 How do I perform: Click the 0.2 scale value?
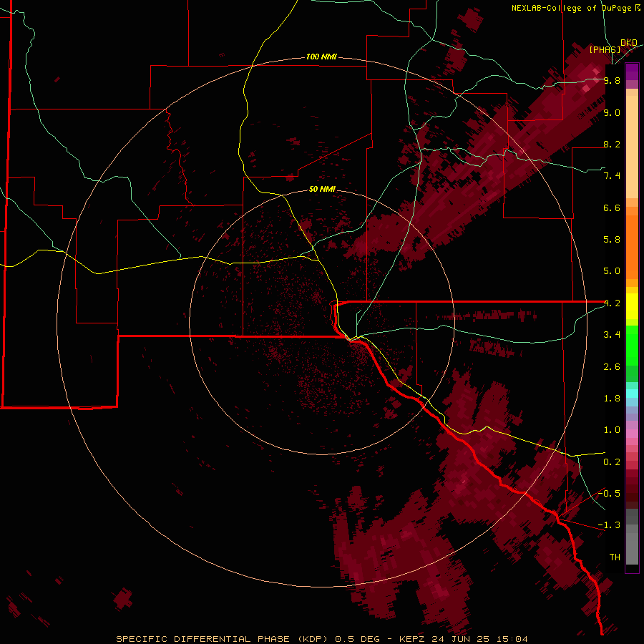click(x=612, y=462)
